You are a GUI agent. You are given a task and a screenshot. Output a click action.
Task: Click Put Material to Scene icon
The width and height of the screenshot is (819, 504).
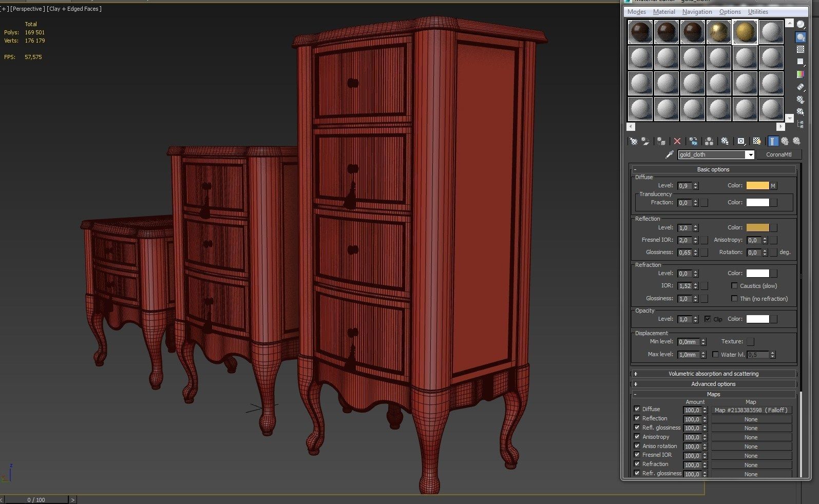pos(645,141)
